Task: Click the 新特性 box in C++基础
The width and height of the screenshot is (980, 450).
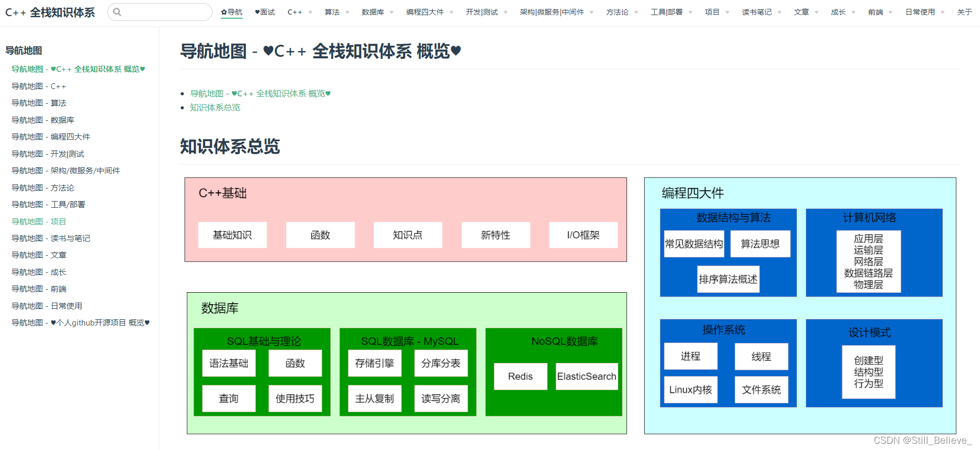Action: pyautogui.click(x=496, y=235)
